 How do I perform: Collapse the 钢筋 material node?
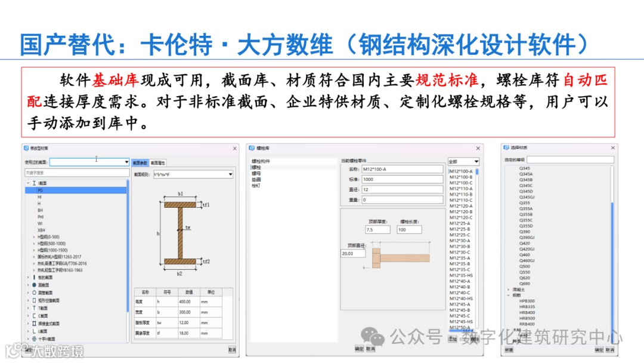pos(508,295)
